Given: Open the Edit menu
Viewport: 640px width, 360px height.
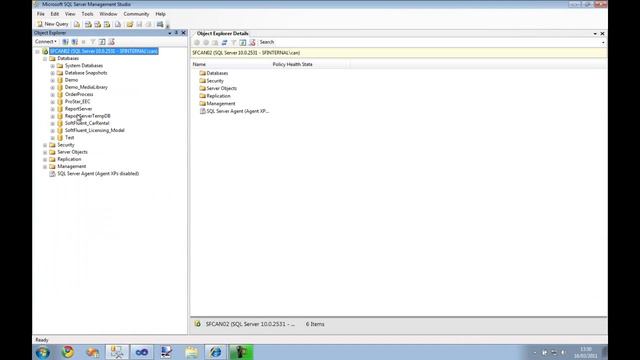Looking at the screenshot, I should coord(55,14).
